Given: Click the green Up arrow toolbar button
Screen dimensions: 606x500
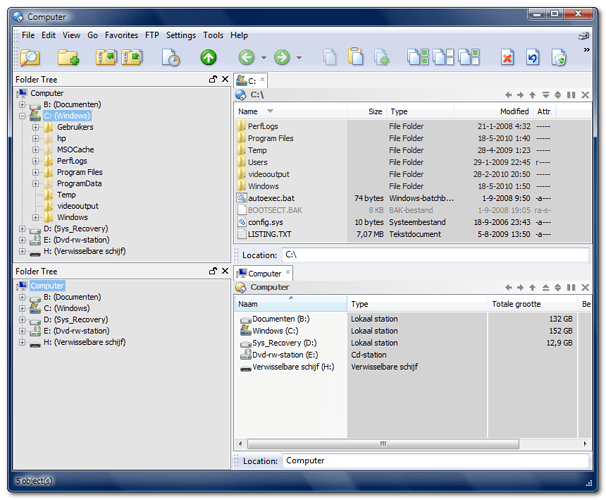Looking at the screenshot, I should [x=208, y=58].
